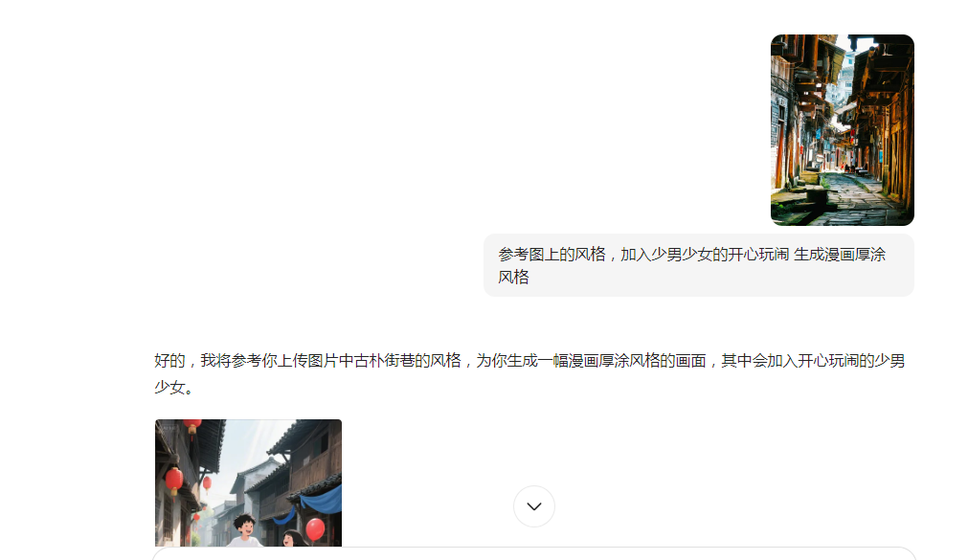968x560 pixels.
Task: Click the red balloon in generated image
Action: (315, 529)
